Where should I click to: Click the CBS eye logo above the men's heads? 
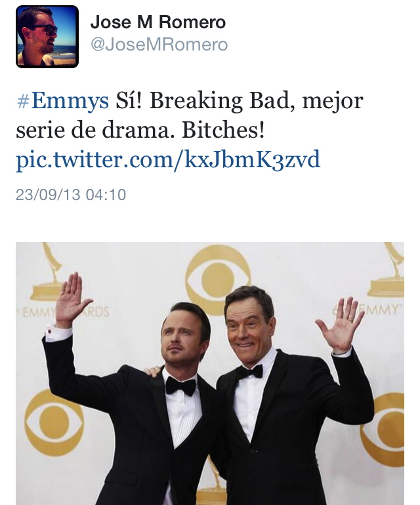[x=218, y=278]
